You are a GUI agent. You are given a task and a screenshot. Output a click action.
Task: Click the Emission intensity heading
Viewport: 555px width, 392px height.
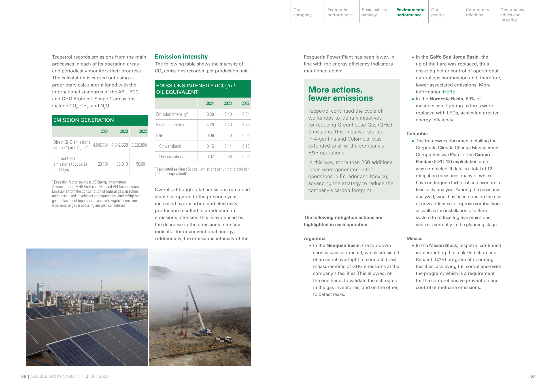pos(181,57)
